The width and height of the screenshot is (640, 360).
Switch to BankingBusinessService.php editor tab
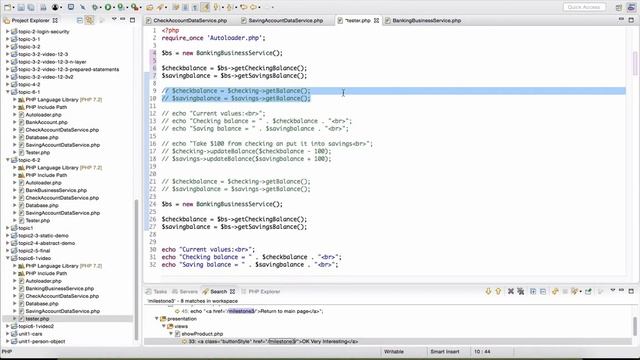coord(423,20)
